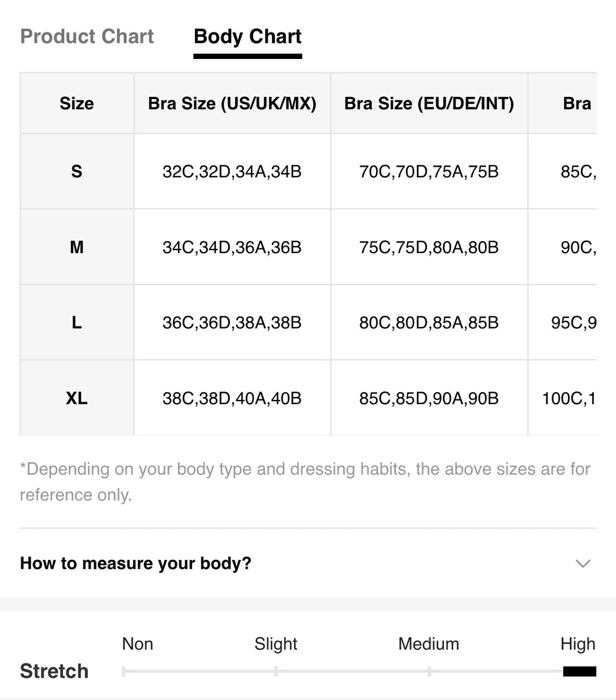Click the 36C,36D,38A,38B cell

click(x=232, y=322)
